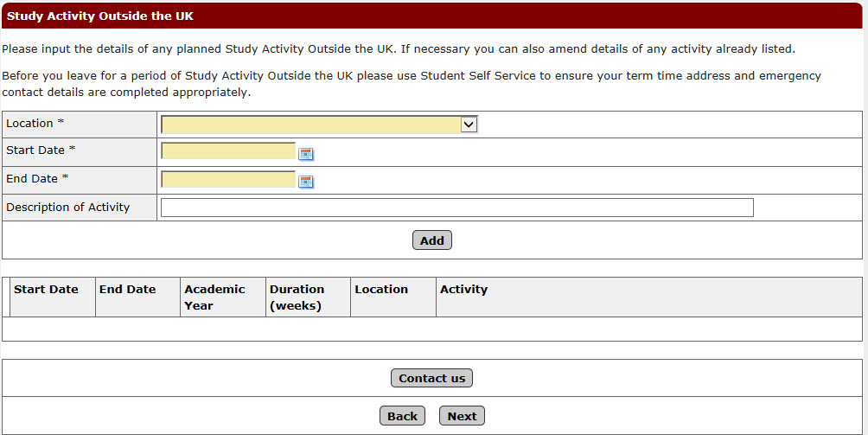Click the 'Study Activity Outside the UK' title bar
Screen dimensions: 868x435
(x=100, y=16)
